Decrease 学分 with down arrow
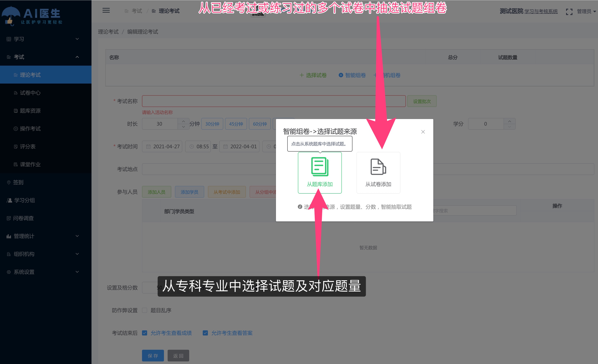 [509, 127]
